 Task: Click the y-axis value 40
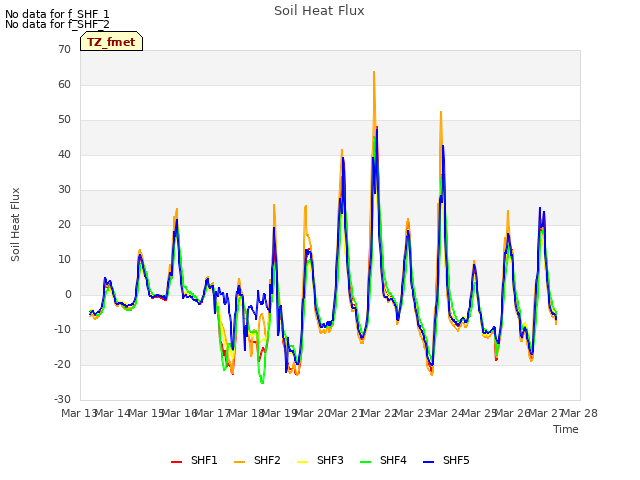[64, 154]
